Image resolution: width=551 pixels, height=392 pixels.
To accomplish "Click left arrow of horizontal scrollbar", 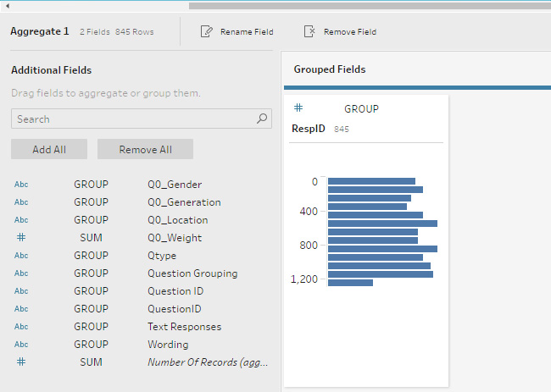I will 7,5.
